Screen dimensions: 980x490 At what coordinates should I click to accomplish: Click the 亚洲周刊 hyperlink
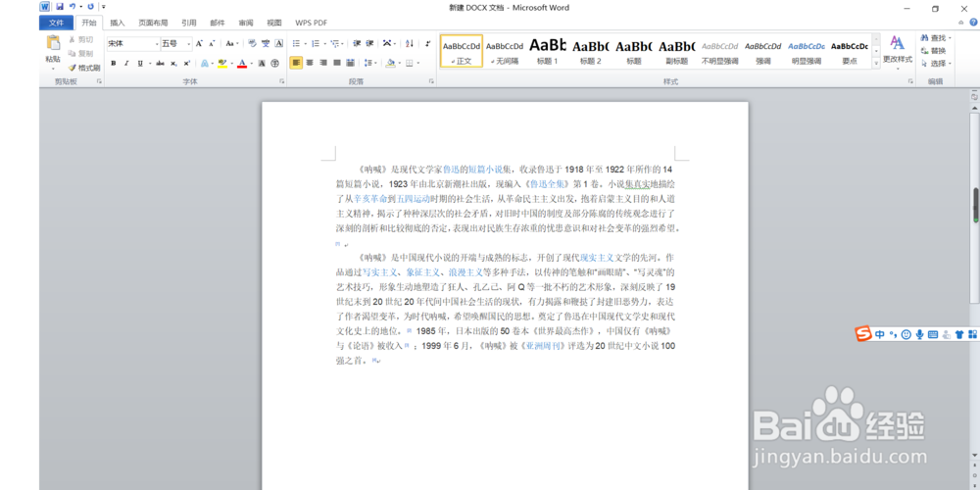point(545,346)
